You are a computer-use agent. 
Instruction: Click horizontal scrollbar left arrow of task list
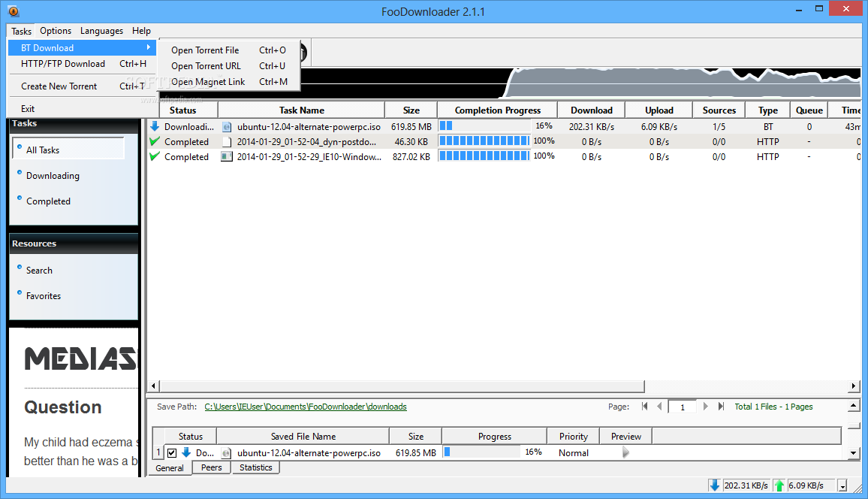[x=154, y=386]
